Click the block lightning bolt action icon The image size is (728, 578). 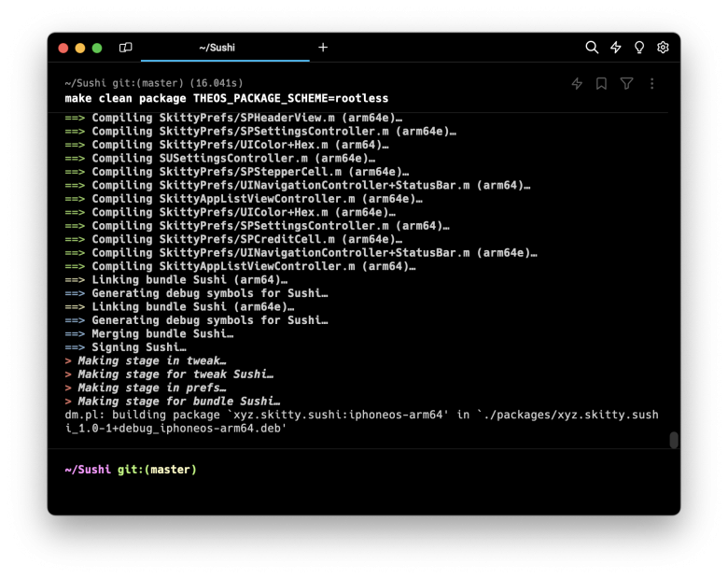577,84
